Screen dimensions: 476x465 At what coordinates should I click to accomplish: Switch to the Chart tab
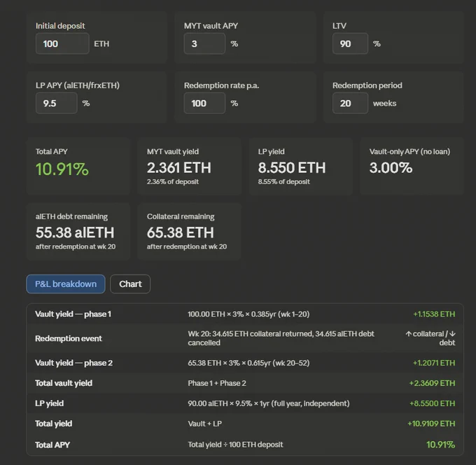point(130,284)
